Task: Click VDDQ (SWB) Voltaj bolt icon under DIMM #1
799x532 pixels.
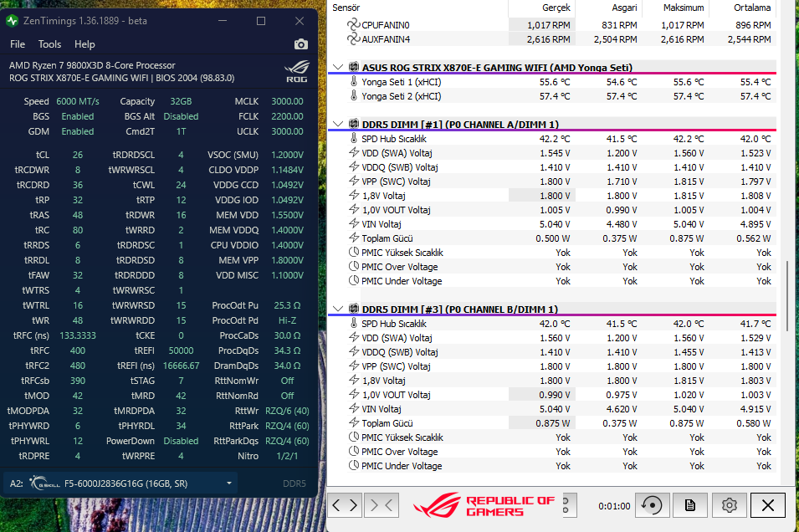Action: click(x=354, y=166)
